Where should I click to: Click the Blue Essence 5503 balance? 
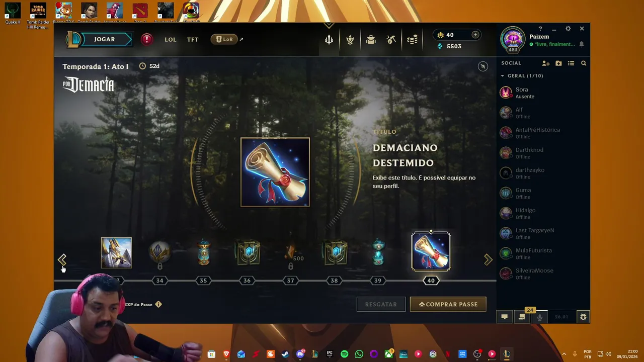tap(449, 46)
